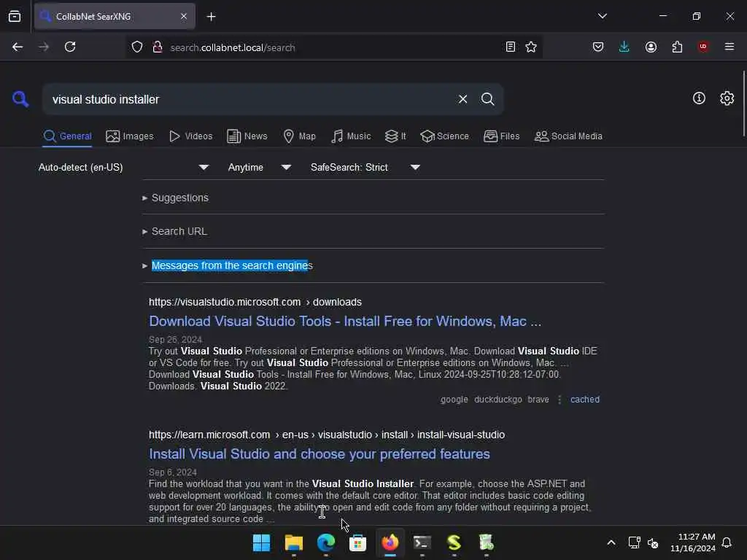Open Windows Start menu
This screenshot has width=747, height=560.
pyautogui.click(x=261, y=542)
